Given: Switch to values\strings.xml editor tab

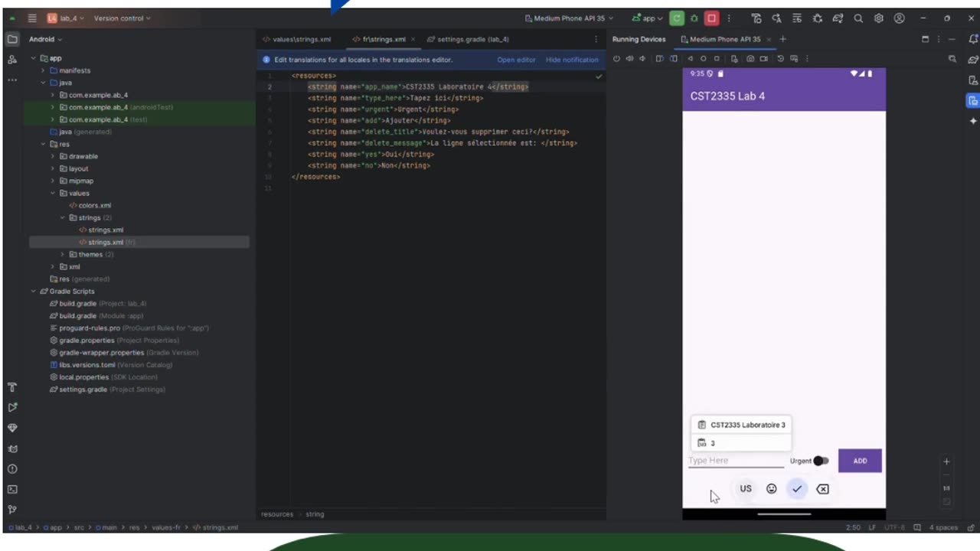Looking at the screenshot, I should (296, 39).
